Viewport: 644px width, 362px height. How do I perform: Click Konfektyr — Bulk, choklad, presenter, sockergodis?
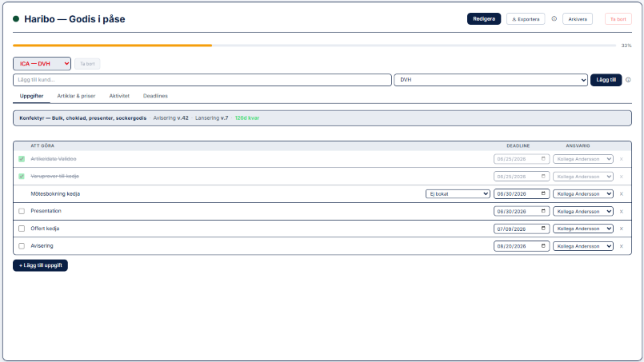(83, 118)
